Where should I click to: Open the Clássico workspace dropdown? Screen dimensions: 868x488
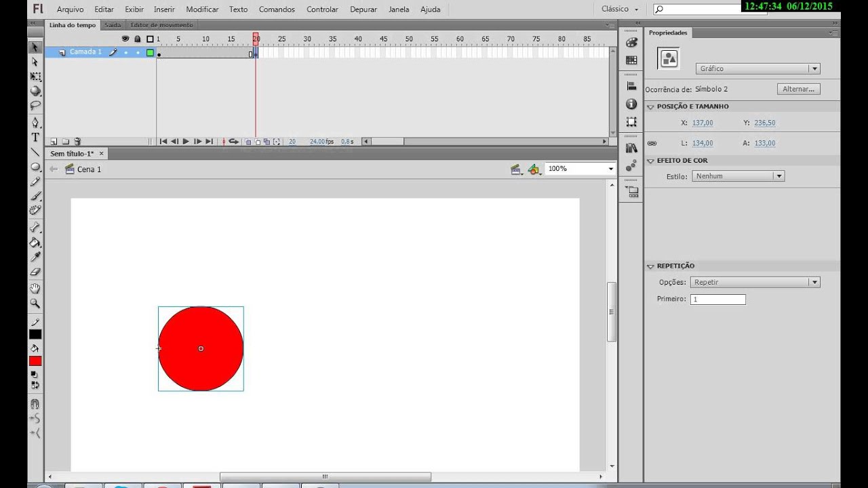tap(620, 9)
